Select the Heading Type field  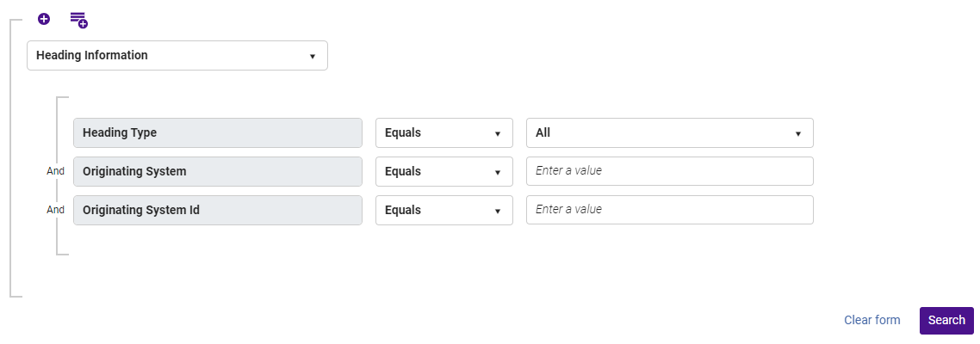coord(217,133)
